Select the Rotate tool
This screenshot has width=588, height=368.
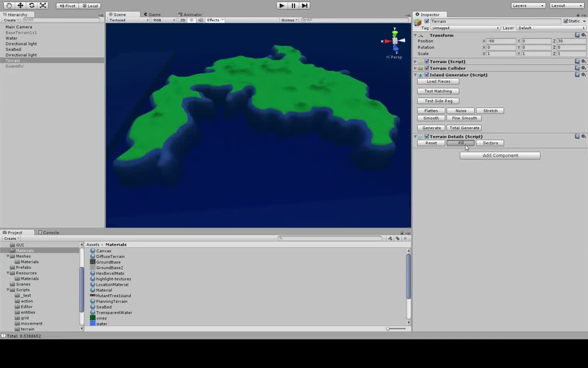coord(31,6)
